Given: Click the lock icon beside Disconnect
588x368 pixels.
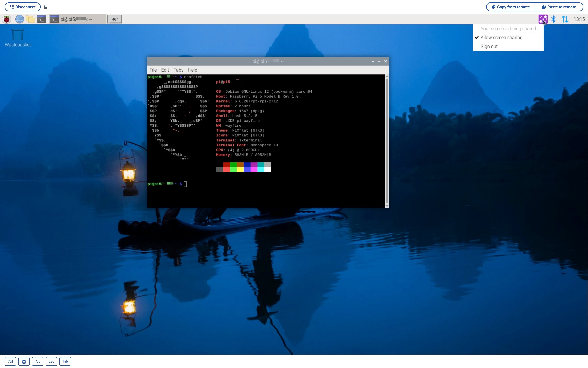Looking at the screenshot, I should [45, 7].
